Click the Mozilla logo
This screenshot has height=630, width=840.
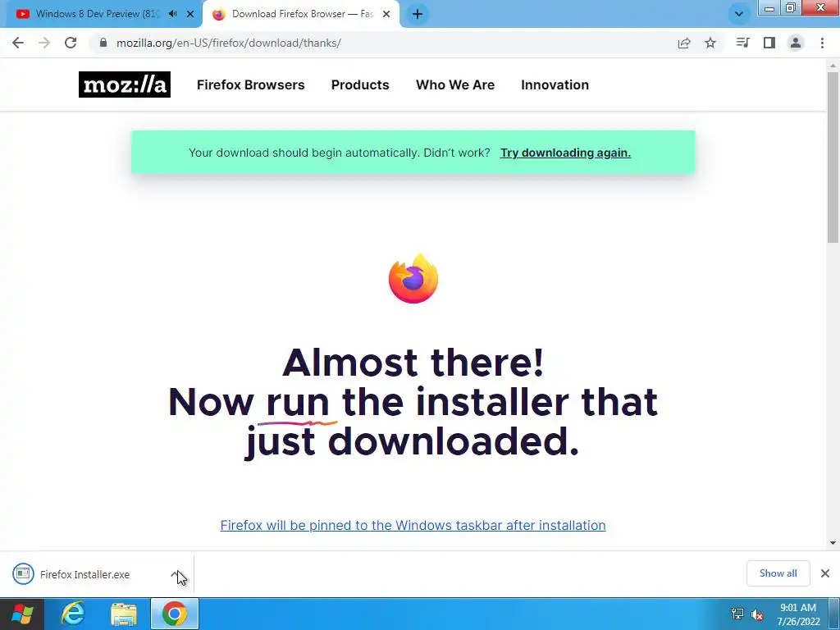click(125, 84)
